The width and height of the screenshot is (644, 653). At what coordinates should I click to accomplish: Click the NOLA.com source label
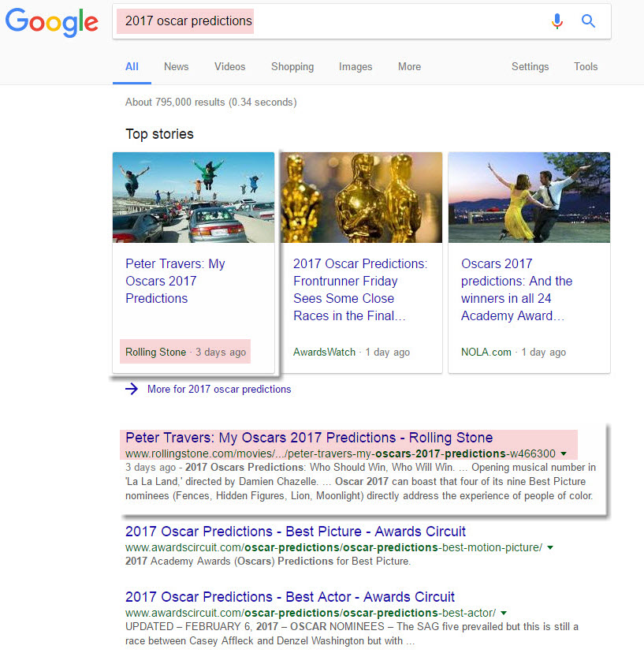pos(486,352)
